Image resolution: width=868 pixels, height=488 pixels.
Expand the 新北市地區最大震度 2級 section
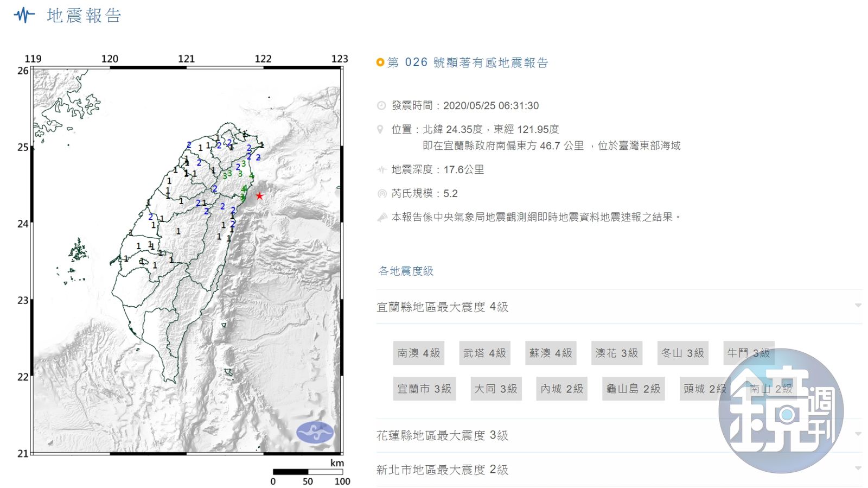[858, 468]
